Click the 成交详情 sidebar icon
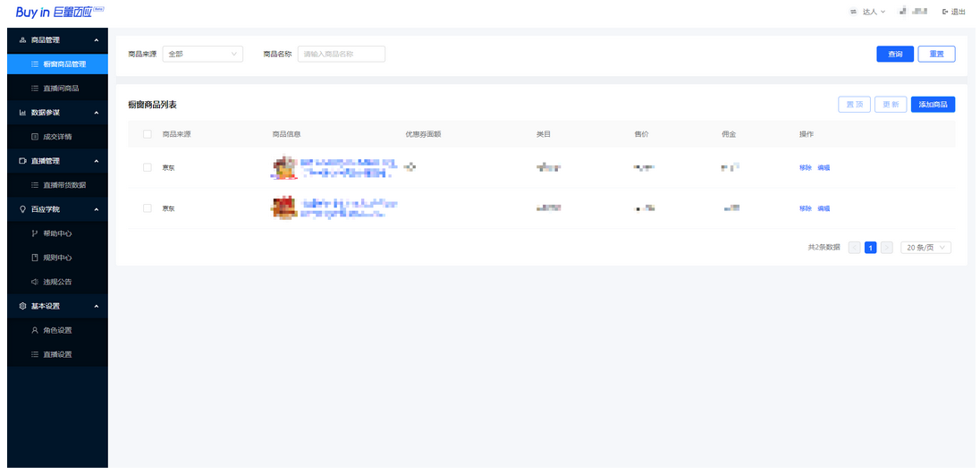This screenshot has width=980, height=474. pos(35,137)
